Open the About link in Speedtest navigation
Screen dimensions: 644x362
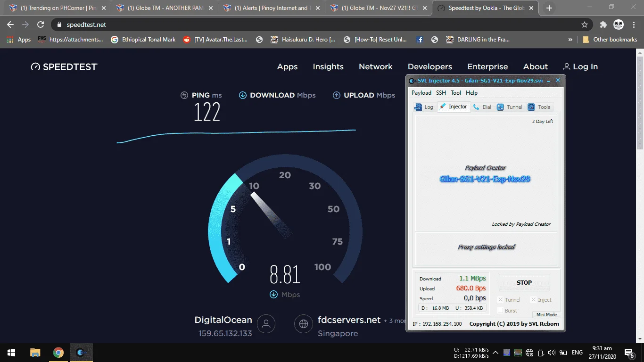point(536,67)
